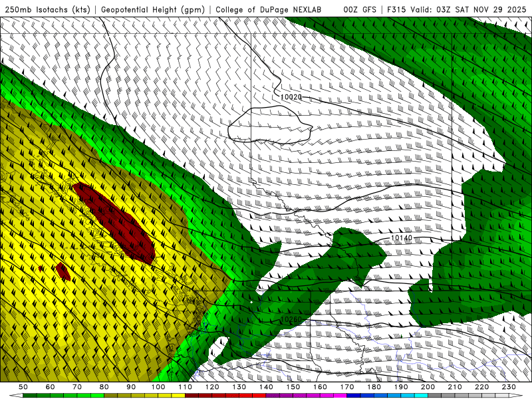Click the 10260 height contour label
The height and width of the screenshot is (399, 532).
click(291, 320)
